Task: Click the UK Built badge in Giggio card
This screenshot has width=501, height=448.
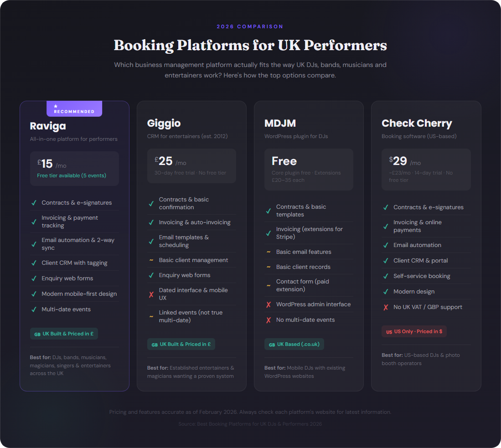Action: (181, 344)
